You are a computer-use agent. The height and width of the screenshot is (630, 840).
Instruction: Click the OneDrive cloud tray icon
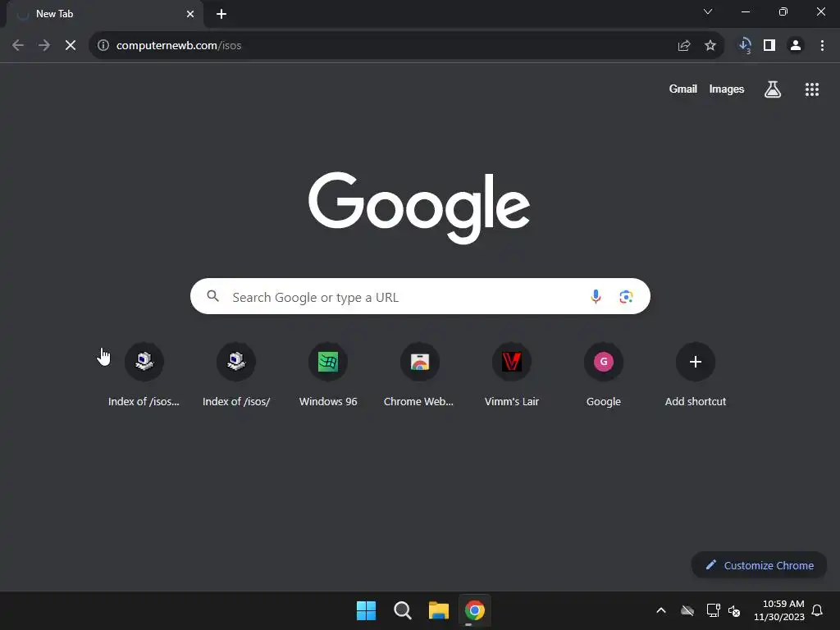[687, 610]
